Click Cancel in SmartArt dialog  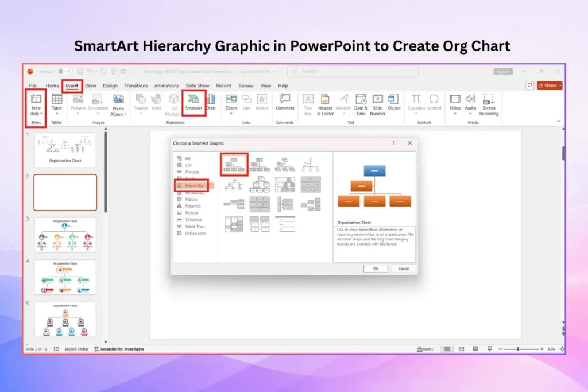pyautogui.click(x=404, y=269)
